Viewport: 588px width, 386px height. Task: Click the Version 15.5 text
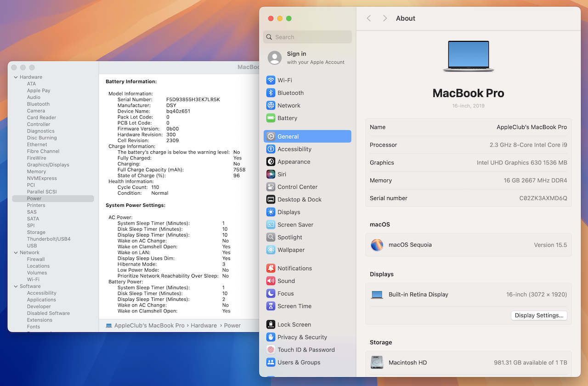(550, 245)
